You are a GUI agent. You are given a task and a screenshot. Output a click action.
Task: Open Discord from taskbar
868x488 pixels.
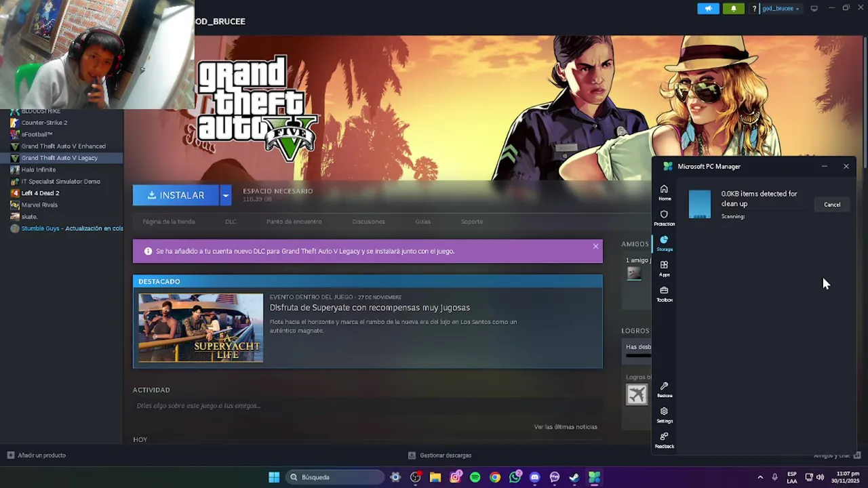click(534, 477)
